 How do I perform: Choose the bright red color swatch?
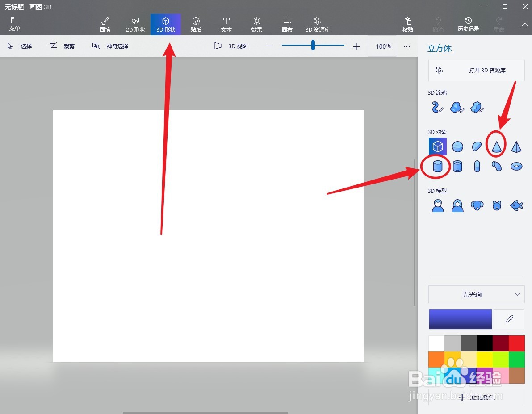click(516, 343)
